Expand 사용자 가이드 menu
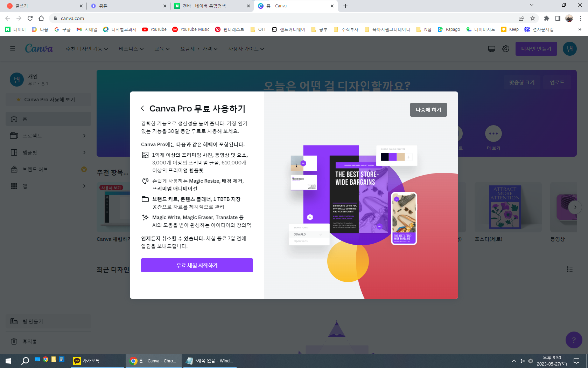The height and width of the screenshot is (368, 588). [246, 49]
